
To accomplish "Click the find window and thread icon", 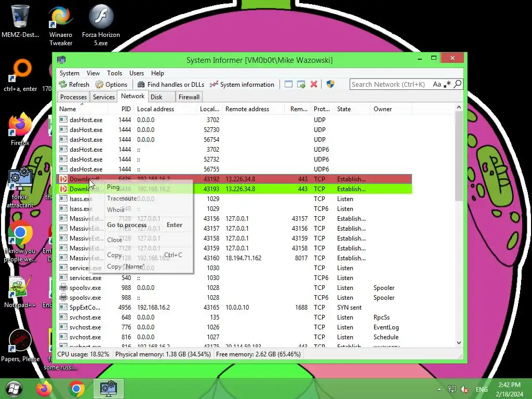I will tap(301, 84).
